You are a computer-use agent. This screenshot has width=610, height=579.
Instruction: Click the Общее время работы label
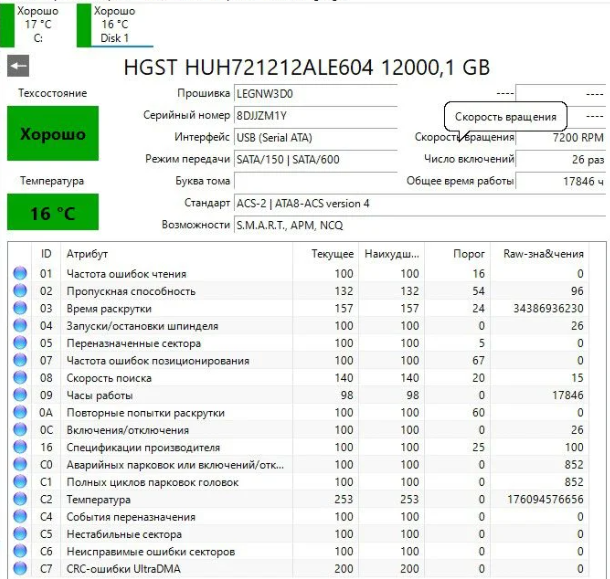(460, 181)
